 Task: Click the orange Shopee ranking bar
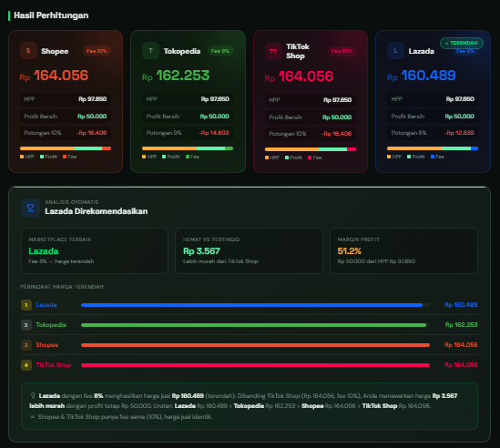pos(255,345)
